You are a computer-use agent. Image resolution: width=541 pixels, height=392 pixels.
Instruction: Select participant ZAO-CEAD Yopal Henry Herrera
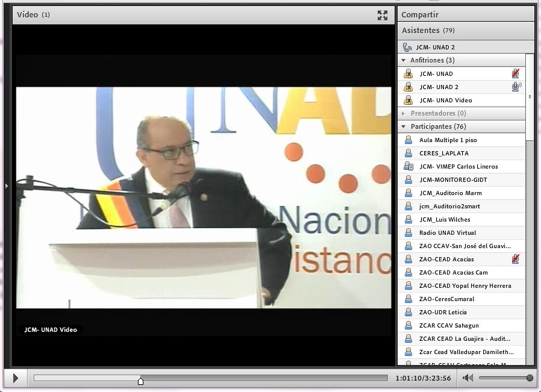[461, 286]
